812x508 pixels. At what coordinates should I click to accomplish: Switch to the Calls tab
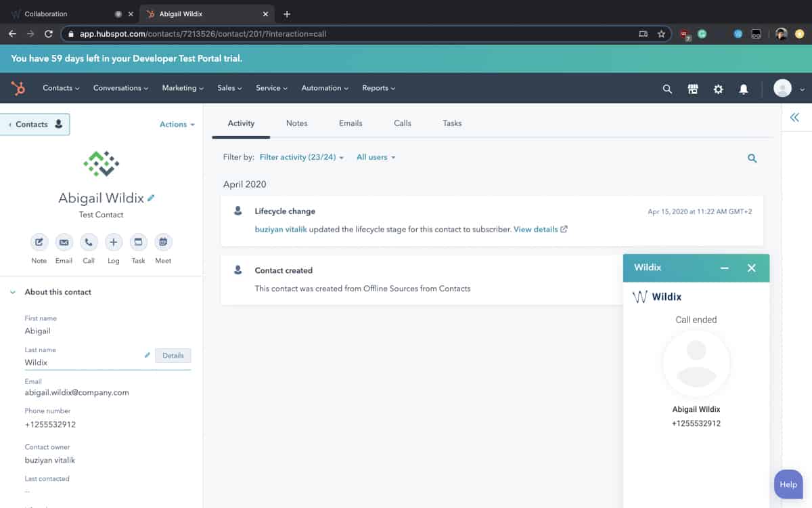point(402,123)
